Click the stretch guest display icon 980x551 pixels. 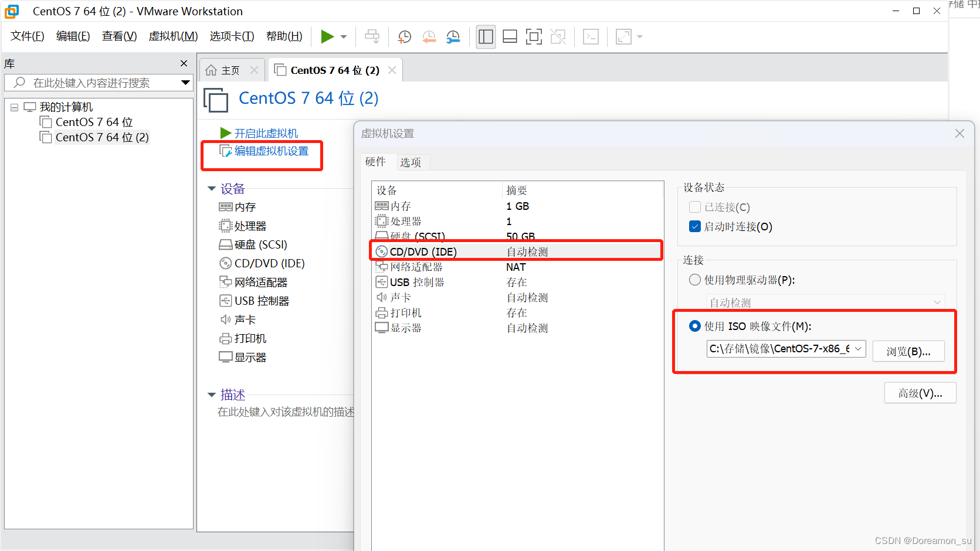click(x=623, y=37)
